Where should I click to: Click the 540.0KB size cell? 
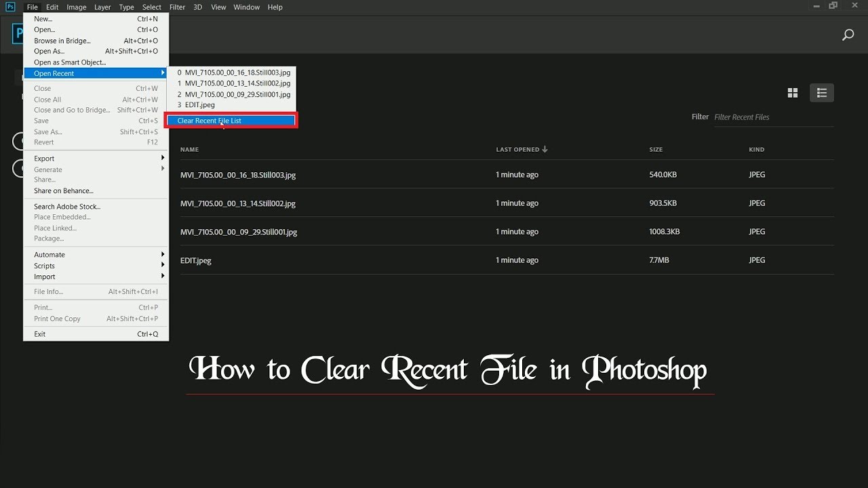point(663,175)
